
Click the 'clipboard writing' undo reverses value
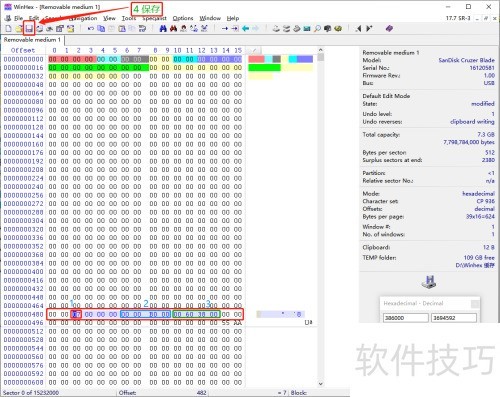[472, 122]
